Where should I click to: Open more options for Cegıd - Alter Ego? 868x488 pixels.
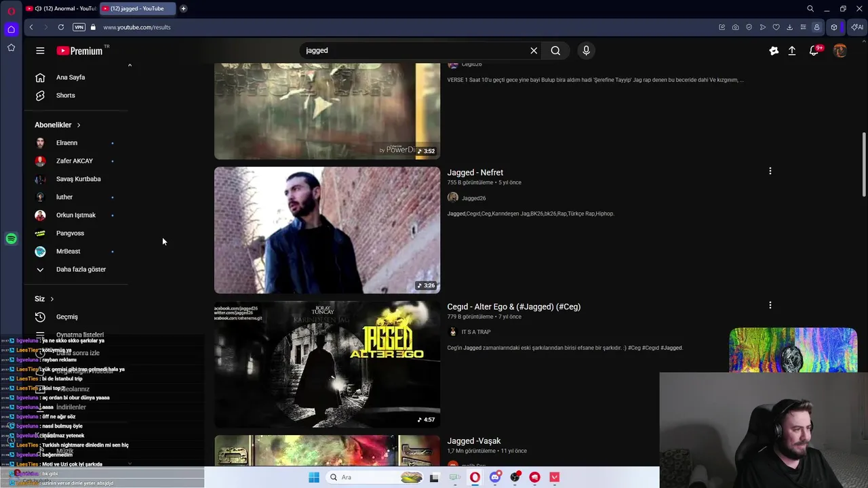point(770,306)
